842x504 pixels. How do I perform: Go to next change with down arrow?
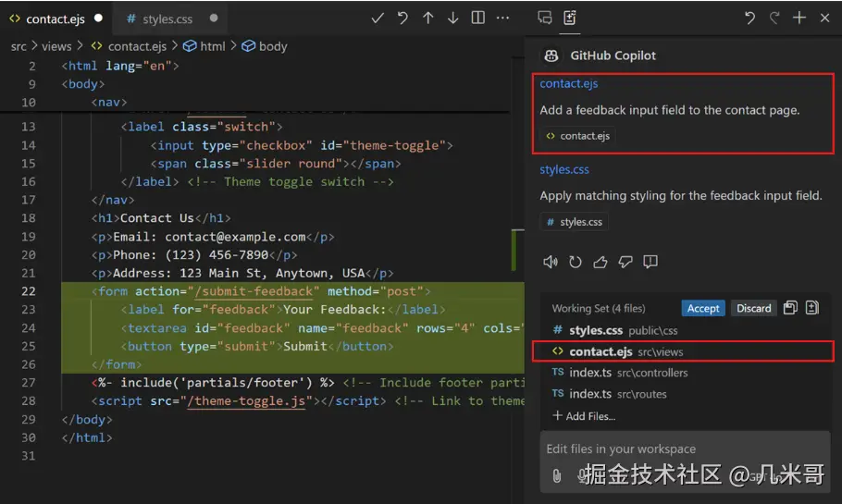click(x=452, y=18)
